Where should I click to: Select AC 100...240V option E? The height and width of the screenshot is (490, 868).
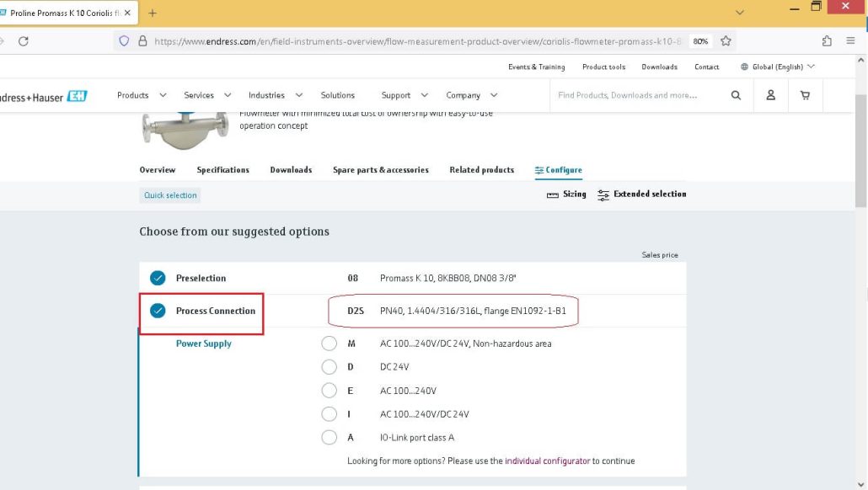tap(329, 391)
